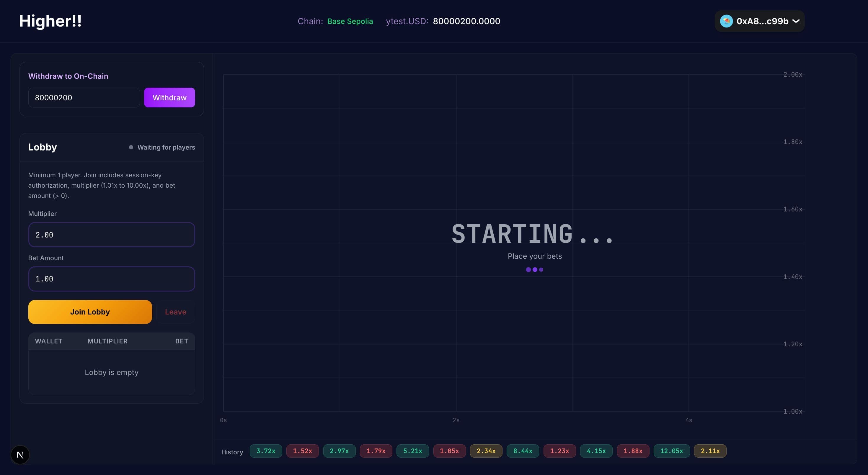Click the loading dots under Place your bets
Viewport: 868px width, 475px height.
[534, 269]
